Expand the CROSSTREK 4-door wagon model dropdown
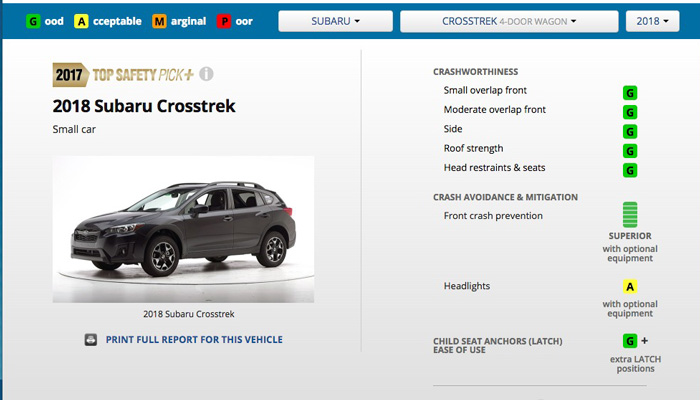 pyautogui.click(x=509, y=21)
